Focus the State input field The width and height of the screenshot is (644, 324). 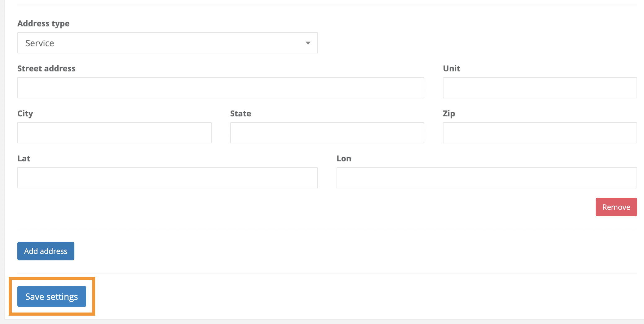[327, 133]
